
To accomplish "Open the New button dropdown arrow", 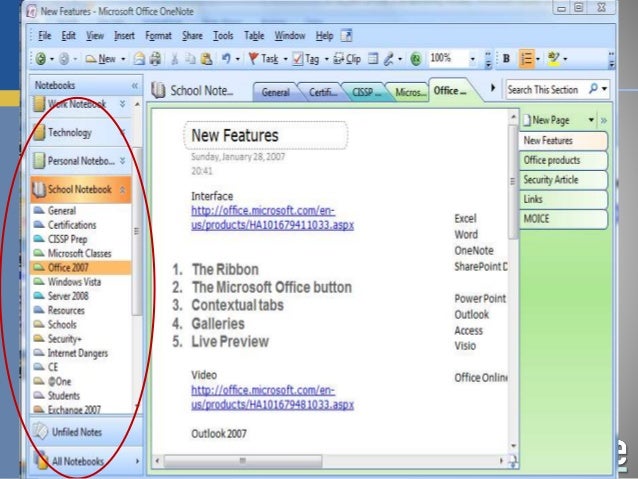I will [123, 59].
